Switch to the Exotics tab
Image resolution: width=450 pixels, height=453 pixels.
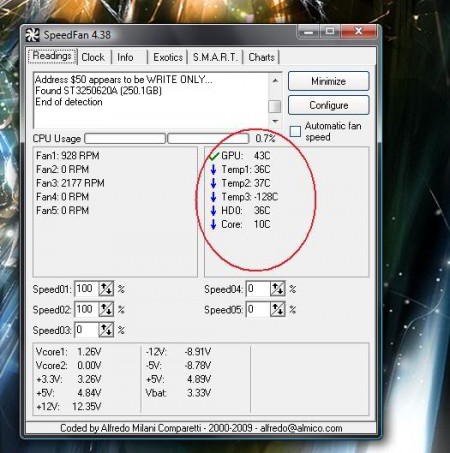[168, 57]
